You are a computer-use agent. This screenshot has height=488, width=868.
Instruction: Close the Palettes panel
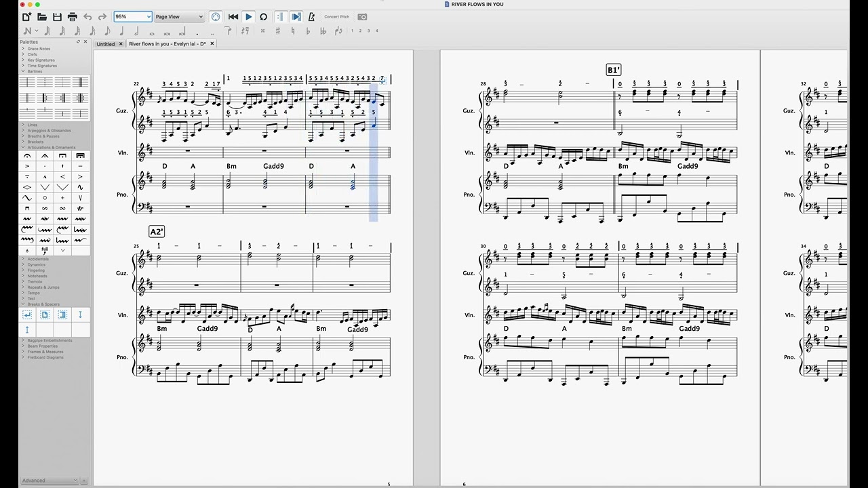point(85,41)
